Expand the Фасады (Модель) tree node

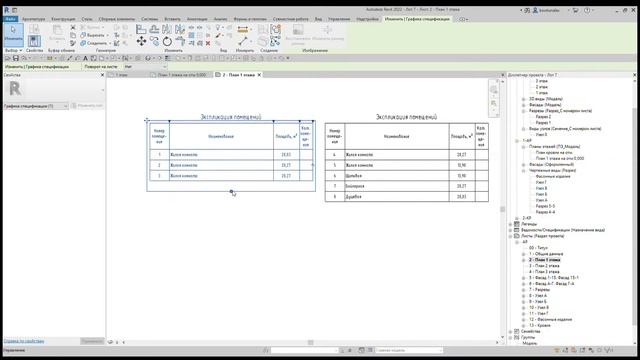point(524,105)
